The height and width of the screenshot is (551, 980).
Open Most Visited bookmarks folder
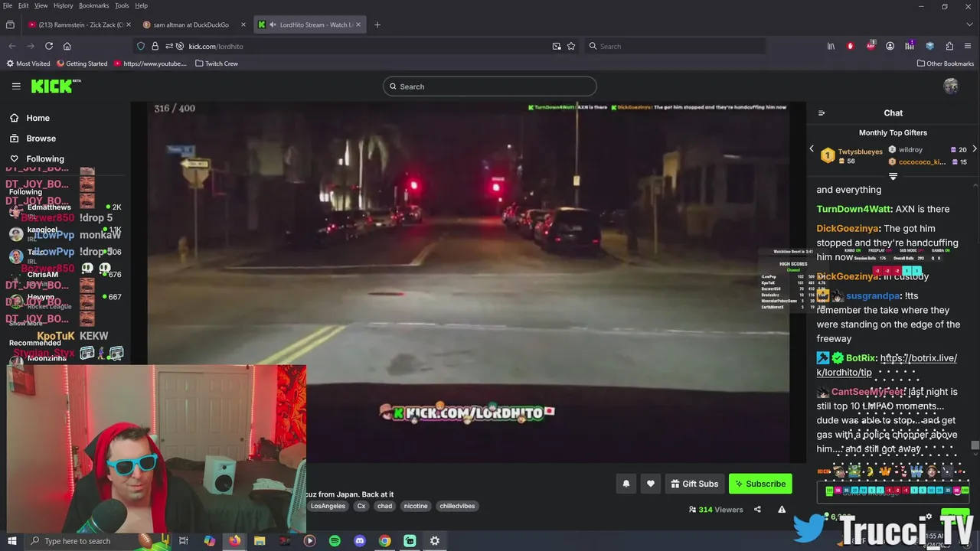(x=28, y=64)
